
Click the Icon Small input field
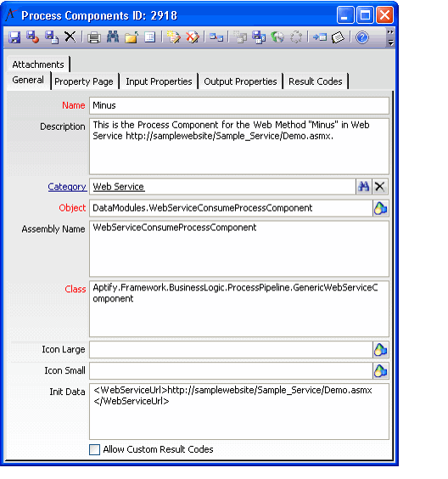(x=231, y=370)
